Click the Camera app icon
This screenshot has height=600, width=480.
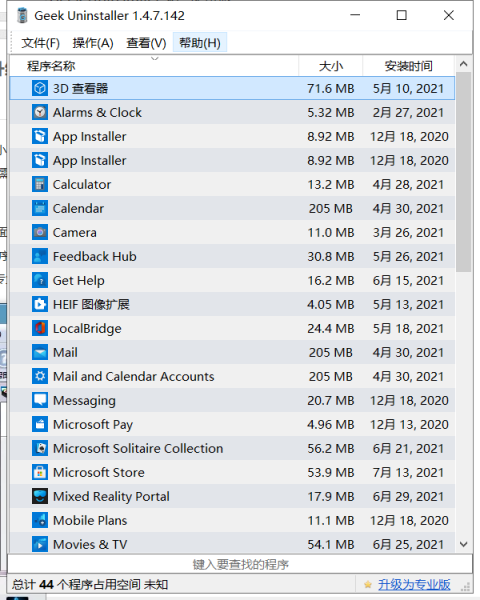coord(40,232)
